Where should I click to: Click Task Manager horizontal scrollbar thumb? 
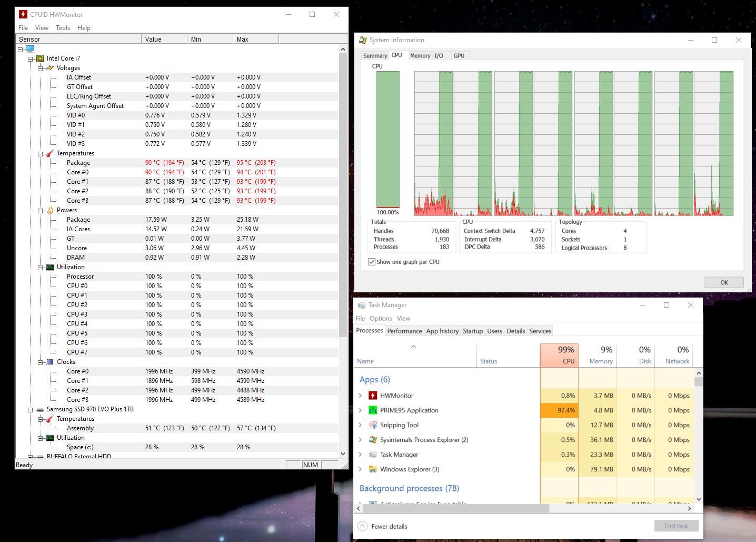(456, 508)
